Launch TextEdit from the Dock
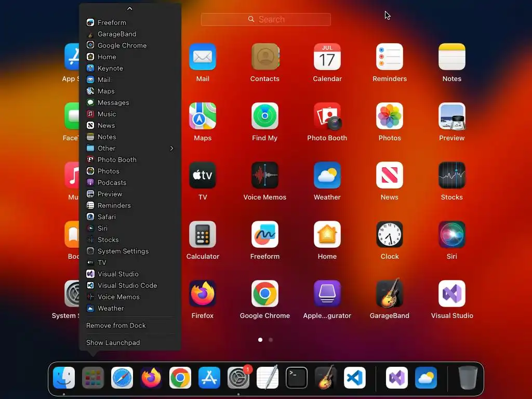Screen dimensions: 532x399 point(268,377)
